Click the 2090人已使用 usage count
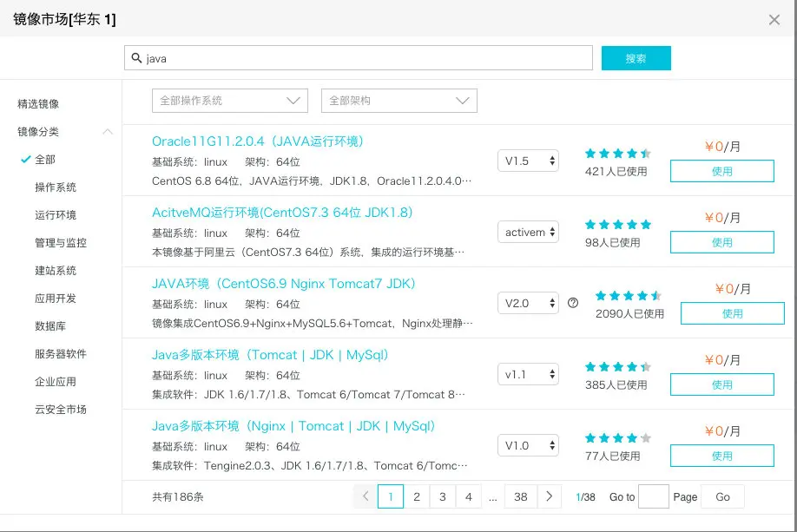 tap(629, 314)
